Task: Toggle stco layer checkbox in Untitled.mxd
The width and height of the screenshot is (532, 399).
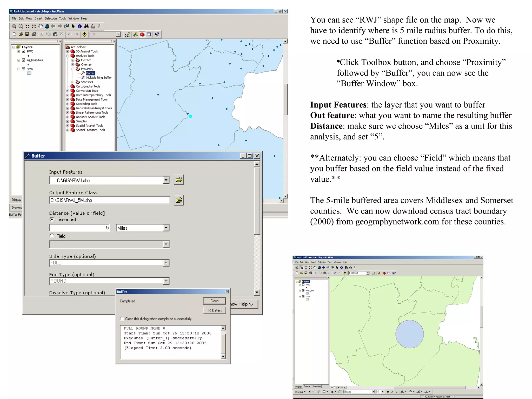Action: [24, 69]
